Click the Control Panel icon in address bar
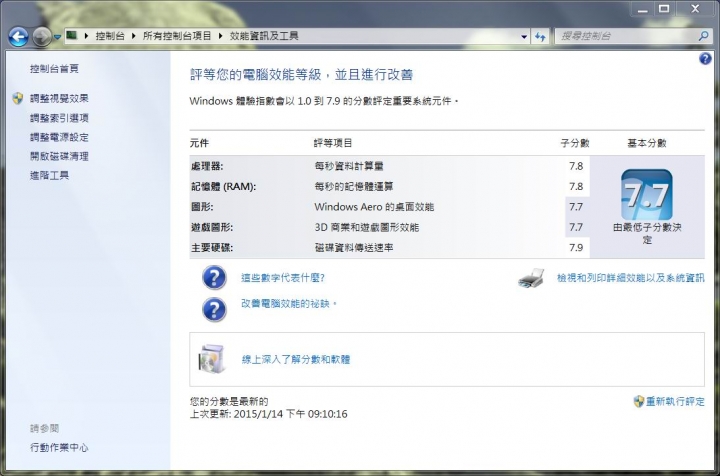The width and height of the screenshot is (720, 476). pyautogui.click(x=72, y=35)
